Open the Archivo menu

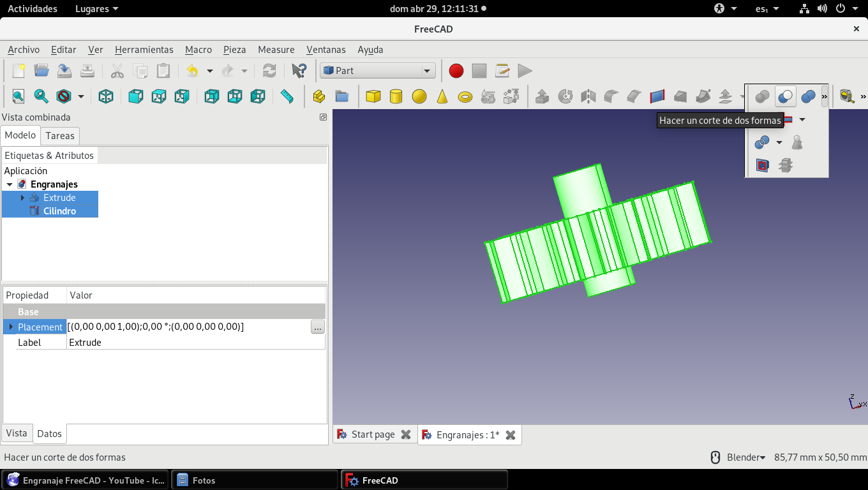coord(24,49)
